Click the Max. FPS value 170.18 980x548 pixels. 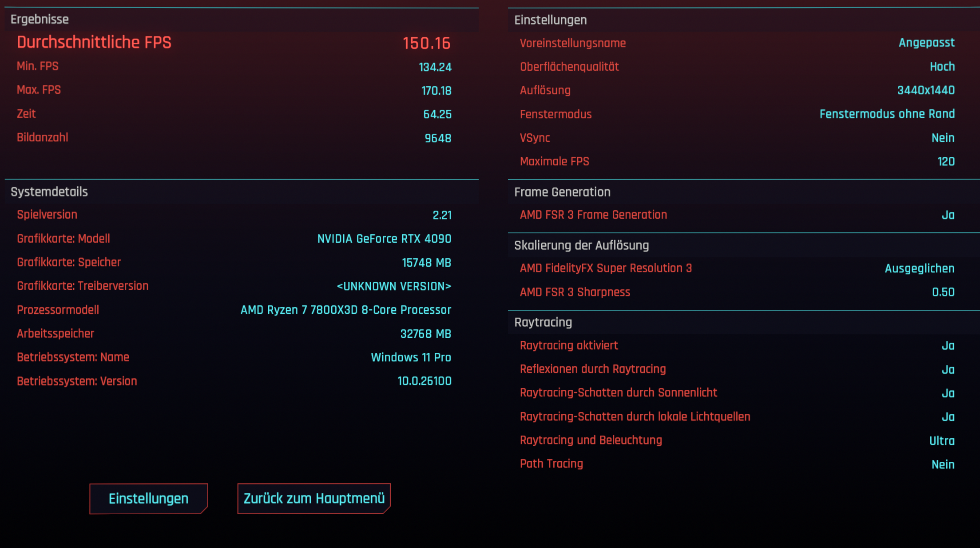tap(436, 91)
